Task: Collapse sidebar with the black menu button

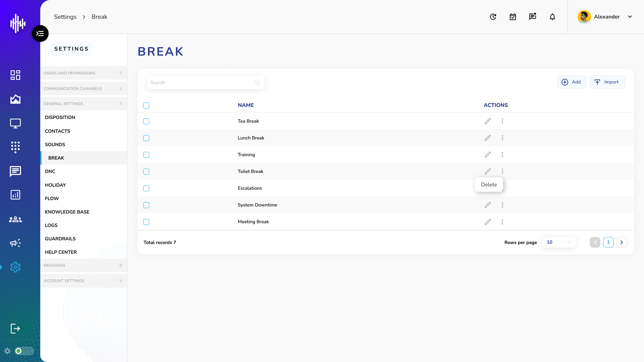Action: [40, 34]
